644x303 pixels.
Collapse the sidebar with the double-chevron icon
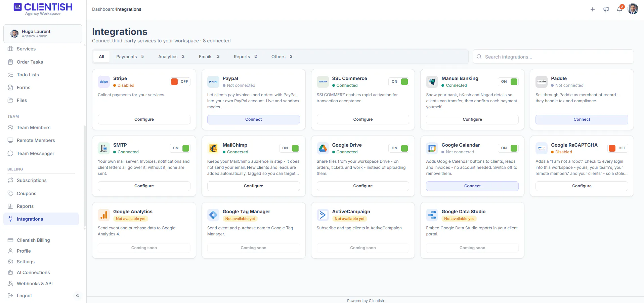[x=78, y=296]
